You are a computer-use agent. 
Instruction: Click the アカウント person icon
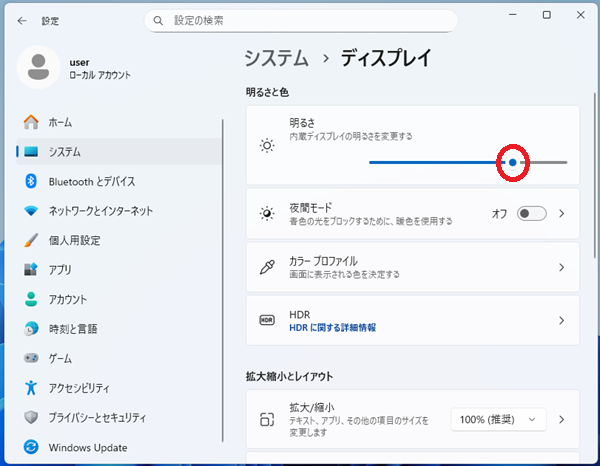point(31,299)
